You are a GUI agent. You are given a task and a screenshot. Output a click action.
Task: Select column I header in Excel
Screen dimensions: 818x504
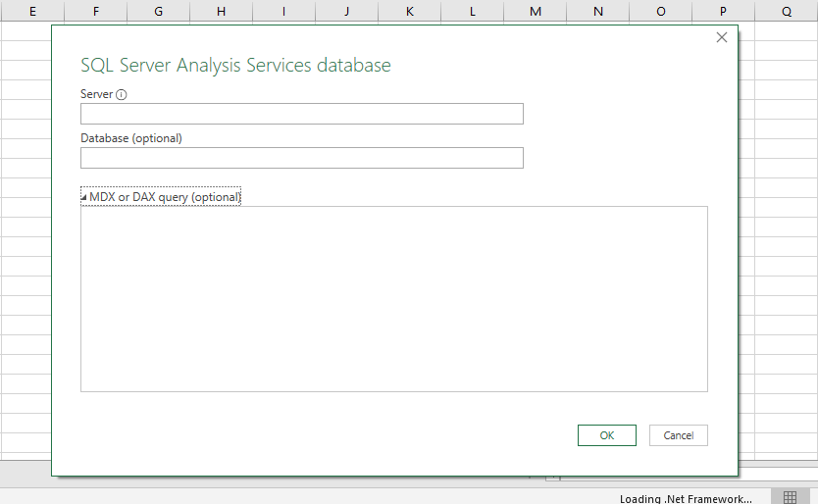pyautogui.click(x=283, y=11)
